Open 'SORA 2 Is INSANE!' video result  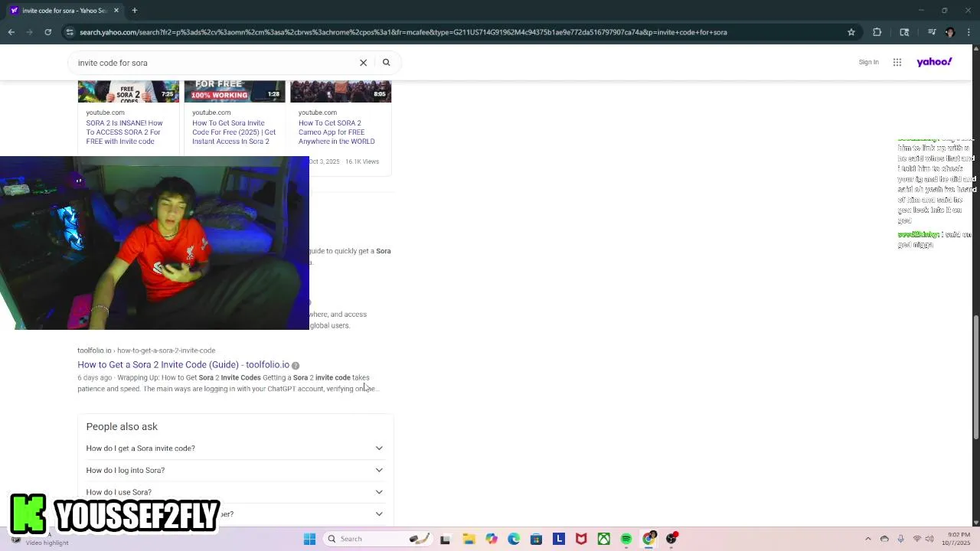(125, 132)
